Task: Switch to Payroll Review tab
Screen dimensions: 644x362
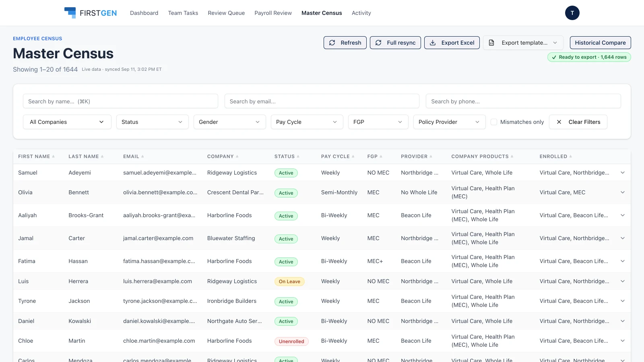Action: pos(273,13)
